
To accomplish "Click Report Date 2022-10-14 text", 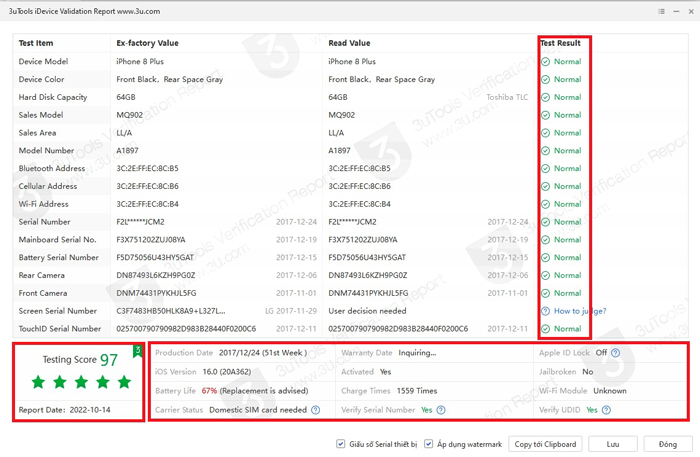I will (64, 410).
